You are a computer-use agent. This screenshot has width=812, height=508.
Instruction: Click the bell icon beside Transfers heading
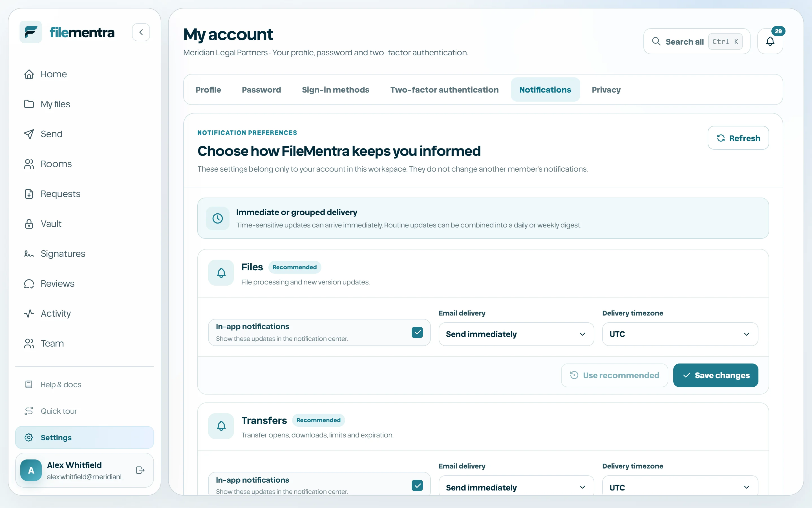click(221, 426)
